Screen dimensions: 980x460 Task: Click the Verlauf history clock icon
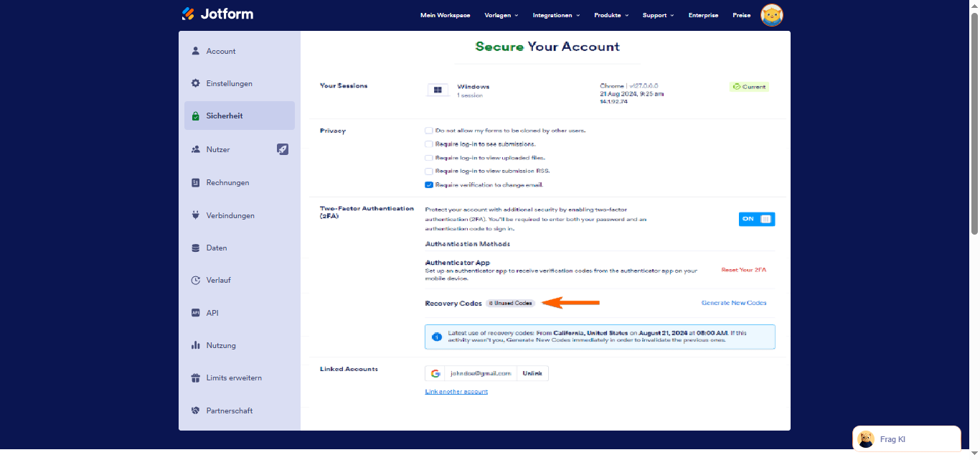tap(195, 280)
